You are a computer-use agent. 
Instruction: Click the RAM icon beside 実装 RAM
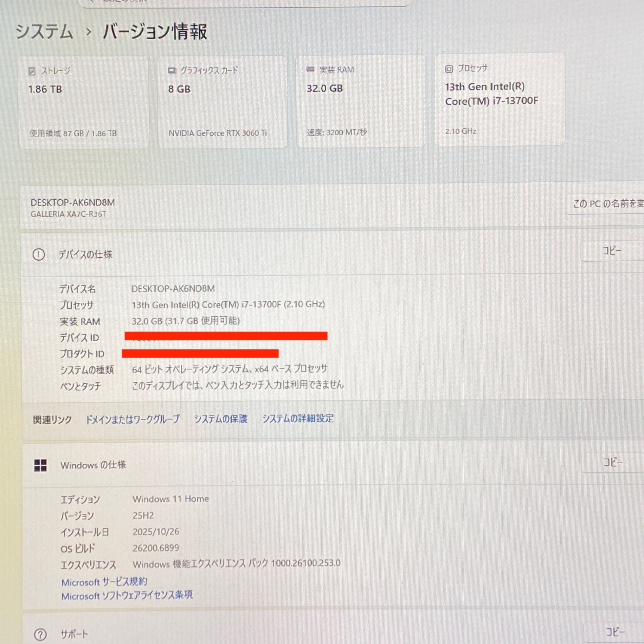(310, 69)
